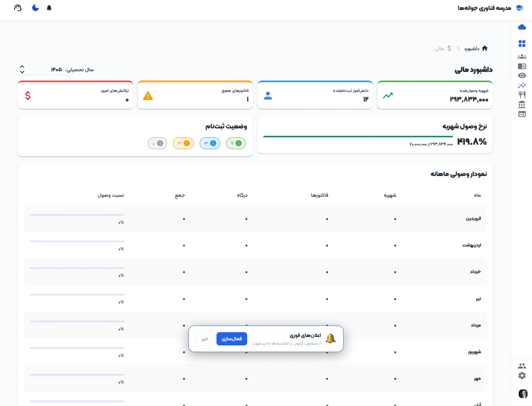This screenshot has width=532, height=406.
Task: Click the دانش‌آموز ثبت‌نام‌شده card
Action: [315, 95]
